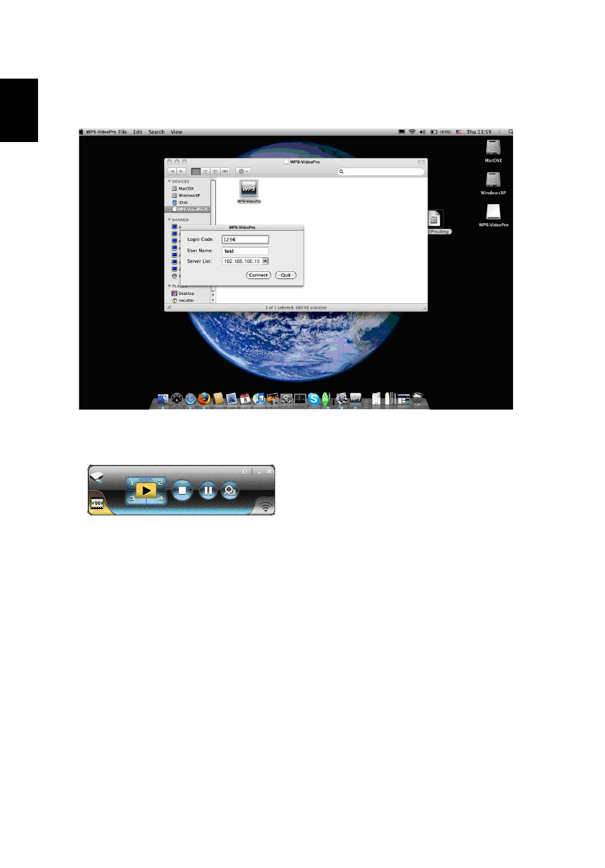
Task: Click the display icon in menu bar
Action: pos(401,132)
